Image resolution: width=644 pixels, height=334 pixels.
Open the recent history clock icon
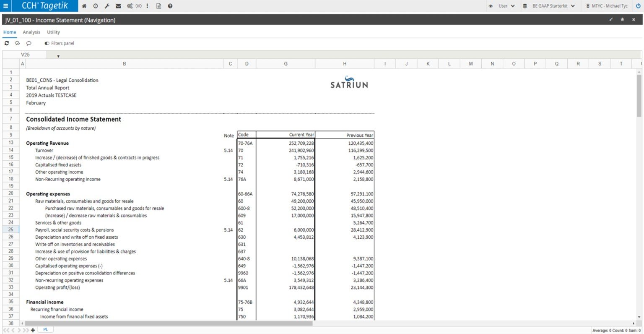[x=96, y=6]
